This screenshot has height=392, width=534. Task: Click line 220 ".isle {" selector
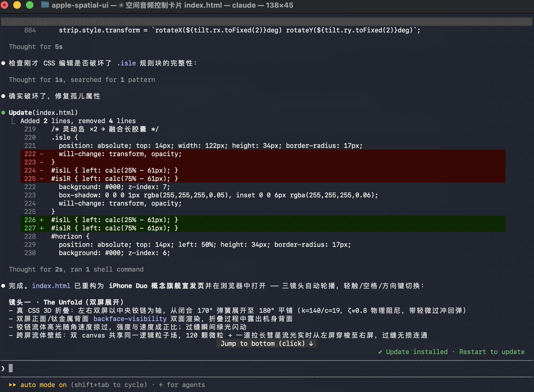(65, 137)
